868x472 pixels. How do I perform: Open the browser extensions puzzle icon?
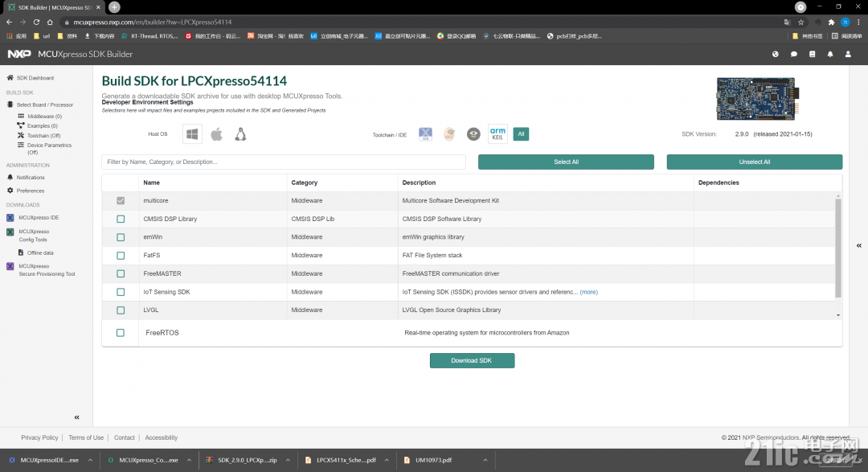coord(832,23)
